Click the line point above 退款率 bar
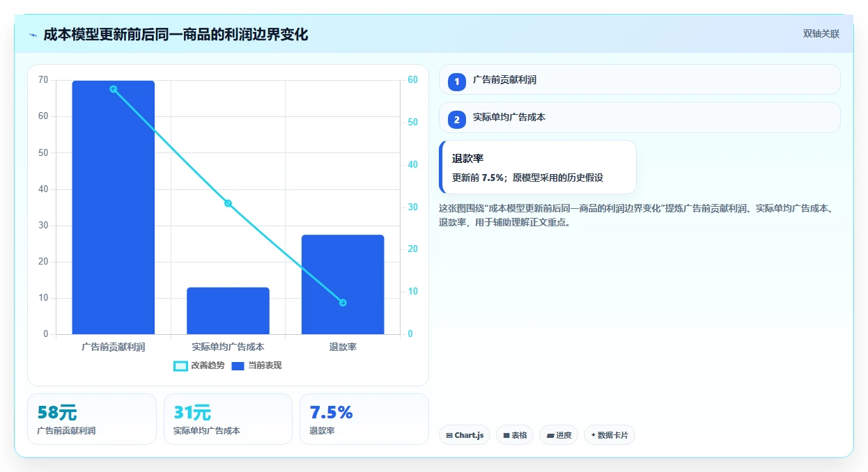The height and width of the screenshot is (472, 868). [343, 303]
